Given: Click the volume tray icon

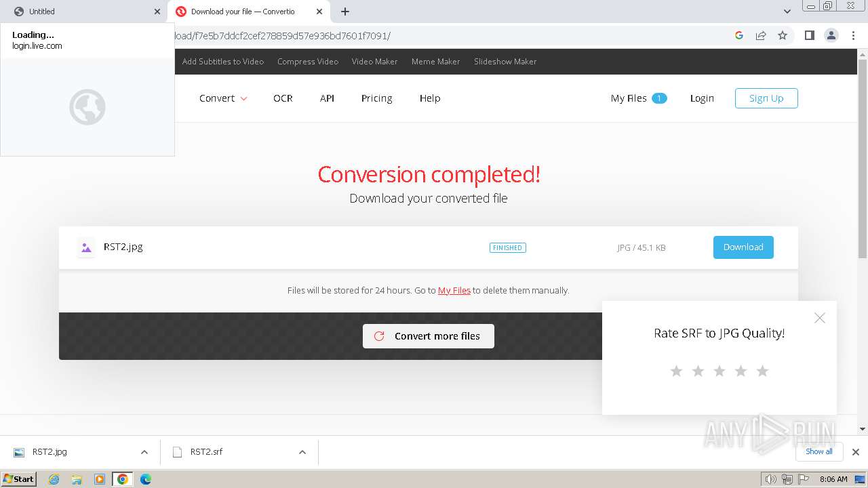Looking at the screenshot, I should (770, 479).
